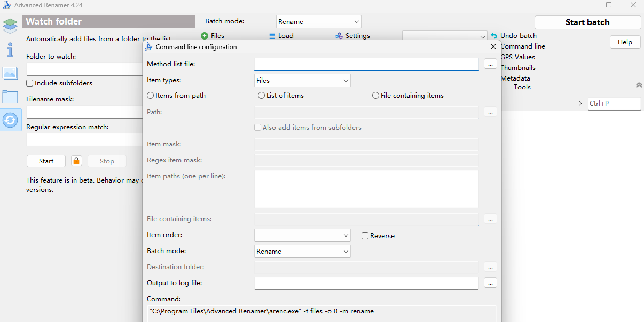Screen dimensions: 644x322
Task: Select the watch folder sync sidebar icon
Action: pyautogui.click(x=10, y=120)
